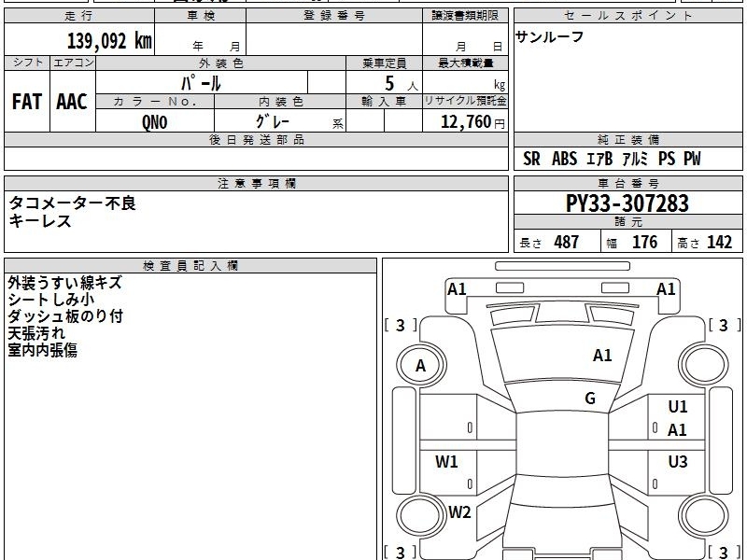Viewport: 747px width, 560px height.
Task: Click the PS equipment code
Action: pyautogui.click(x=667, y=159)
